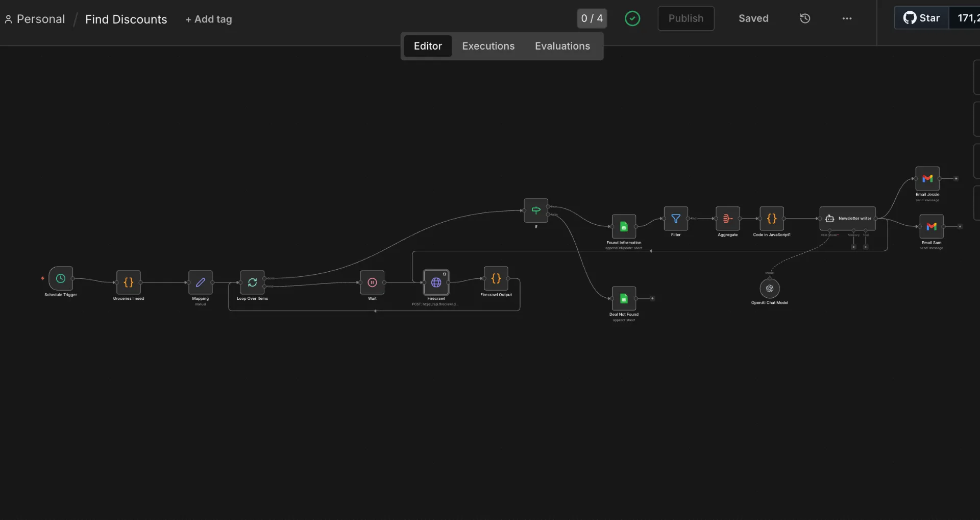Click the Loop Over Items node
Image resolution: width=980 pixels, height=520 pixels.
(x=252, y=282)
